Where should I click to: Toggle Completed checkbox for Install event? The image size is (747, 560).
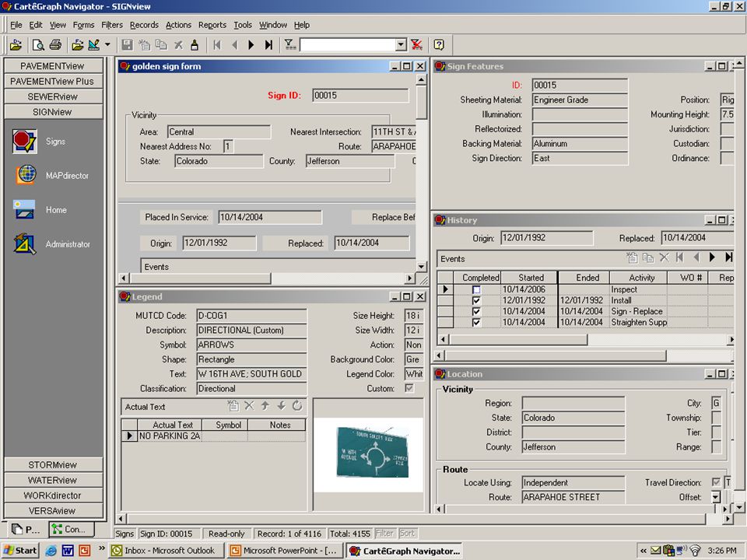[476, 300]
